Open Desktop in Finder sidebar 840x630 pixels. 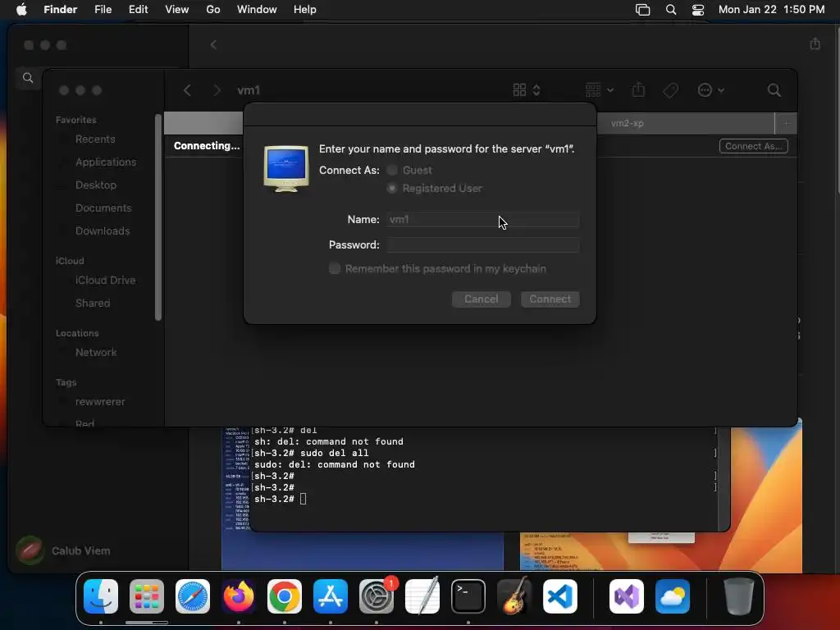coord(95,185)
